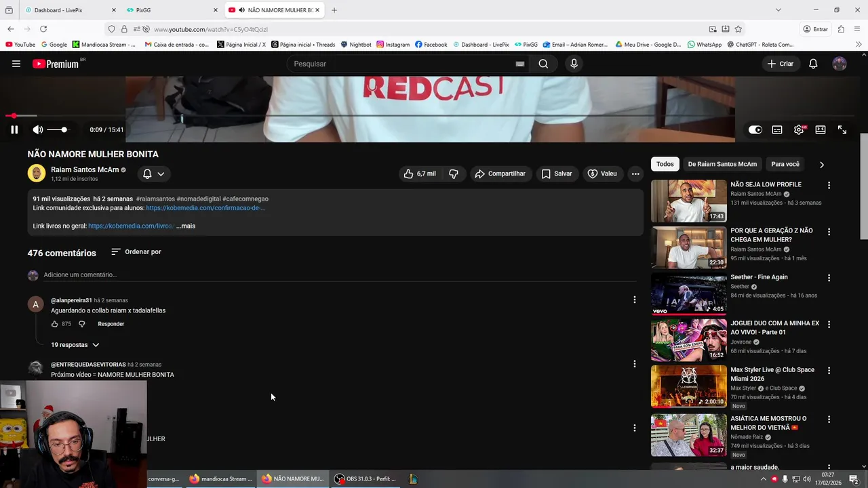The height and width of the screenshot is (488, 868).
Task: Open options for Max Styler Live video
Action: (829, 371)
